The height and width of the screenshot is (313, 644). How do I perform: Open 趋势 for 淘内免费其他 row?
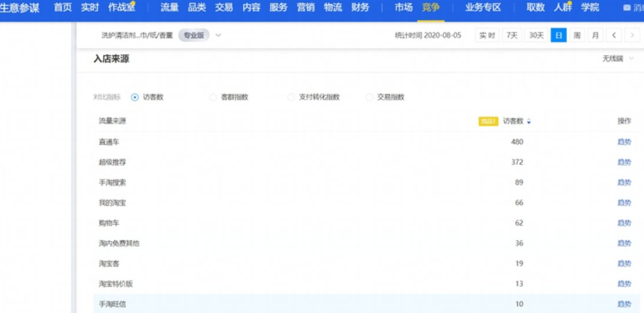point(624,243)
